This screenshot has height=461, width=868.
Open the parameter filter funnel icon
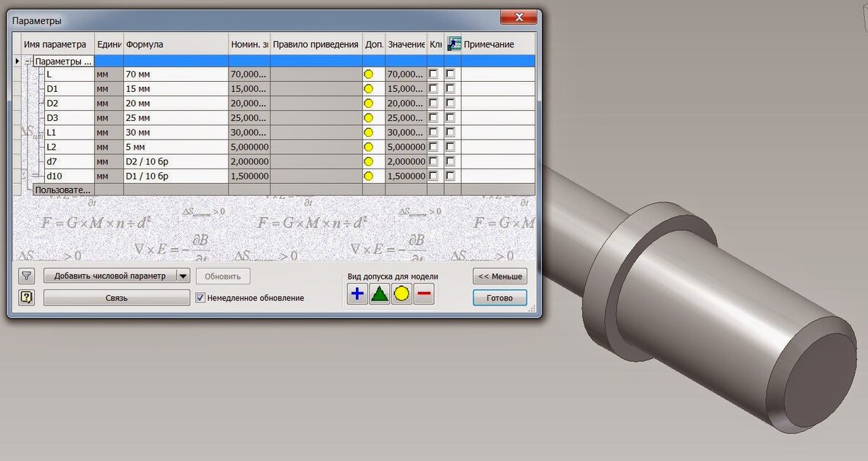(27, 276)
